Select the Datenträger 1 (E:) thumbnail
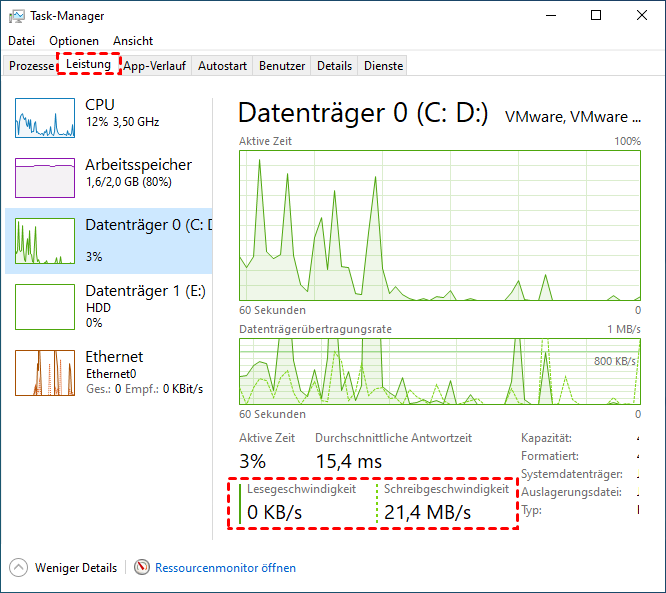This screenshot has width=666, height=593. point(45,307)
